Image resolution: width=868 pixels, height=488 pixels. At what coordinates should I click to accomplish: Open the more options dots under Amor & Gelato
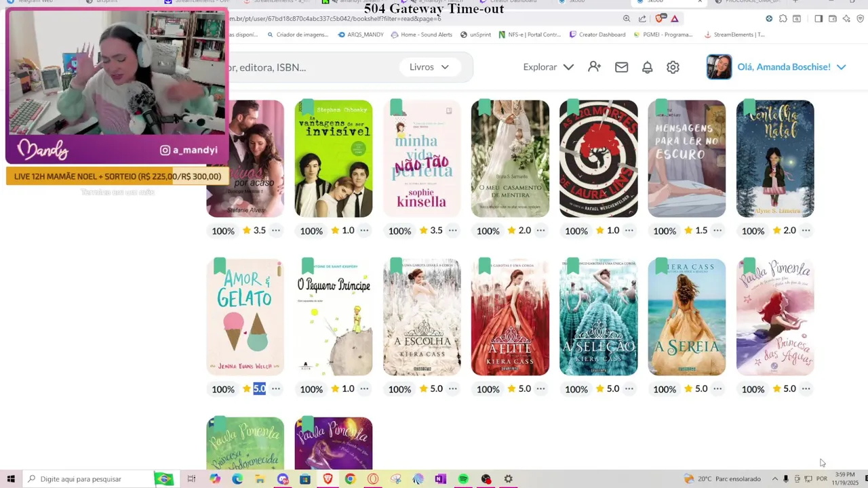point(276,388)
